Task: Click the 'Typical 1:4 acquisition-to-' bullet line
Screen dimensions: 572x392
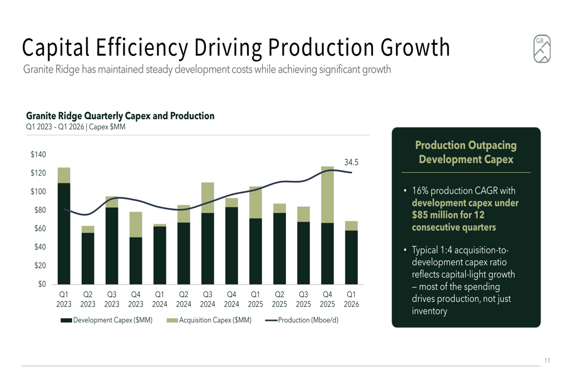Action: (x=460, y=250)
